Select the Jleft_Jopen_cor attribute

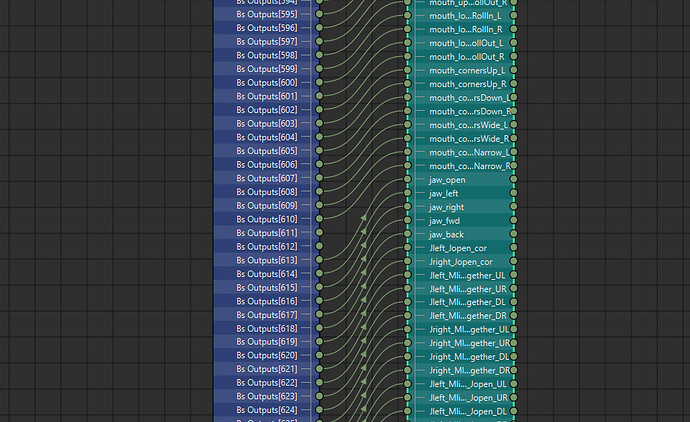[458, 248]
